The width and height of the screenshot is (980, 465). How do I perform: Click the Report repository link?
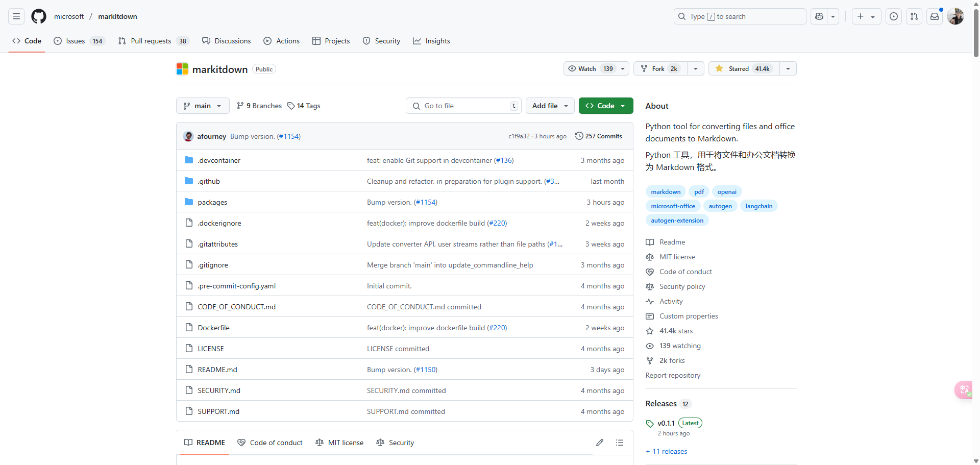[673, 375]
